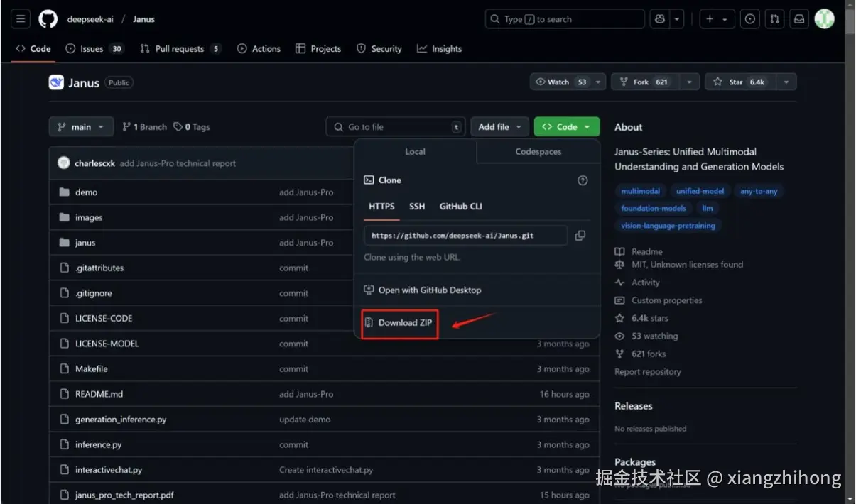The width and height of the screenshot is (856, 504).
Task: Switch to the Code tab
Action: pos(33,48)
